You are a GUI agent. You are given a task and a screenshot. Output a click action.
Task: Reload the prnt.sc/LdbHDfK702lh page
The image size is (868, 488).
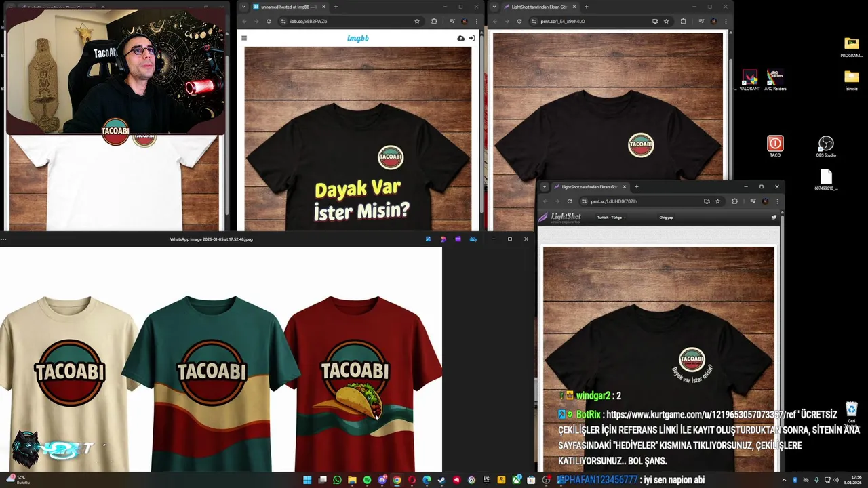(570, 201)
